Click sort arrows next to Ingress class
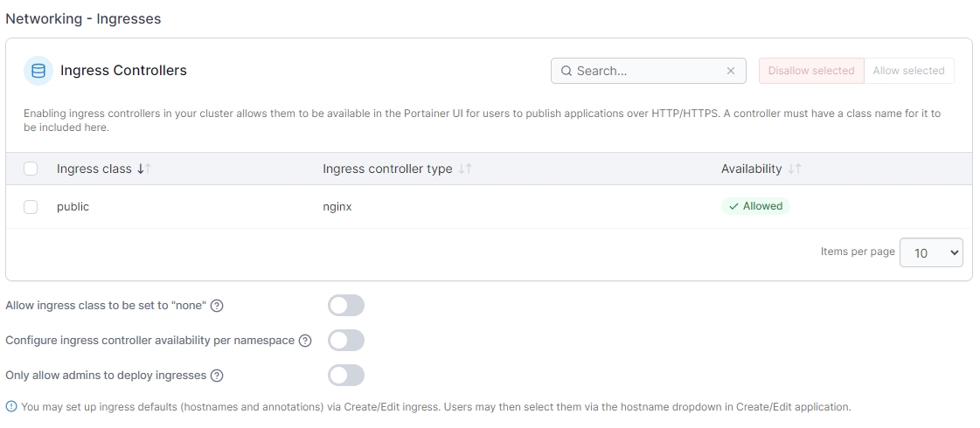The image size is (980, 428). pos(144,169)
